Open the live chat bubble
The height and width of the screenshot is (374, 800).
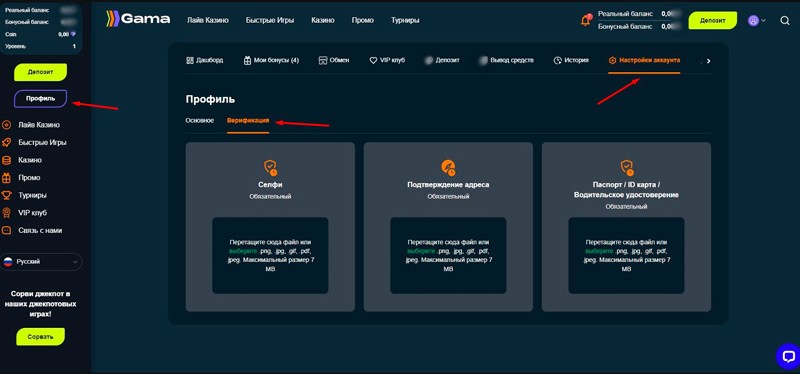[x=788, y=356]
